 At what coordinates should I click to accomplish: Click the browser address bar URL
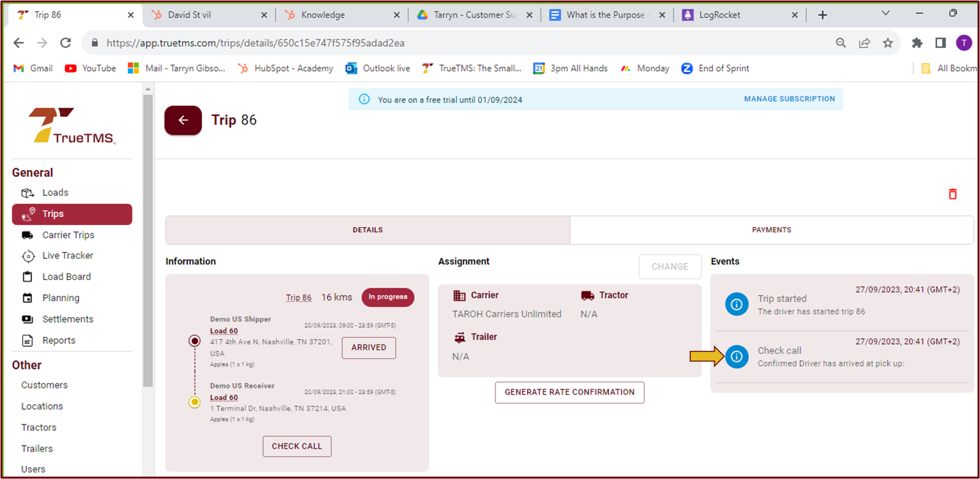point(255,43)
